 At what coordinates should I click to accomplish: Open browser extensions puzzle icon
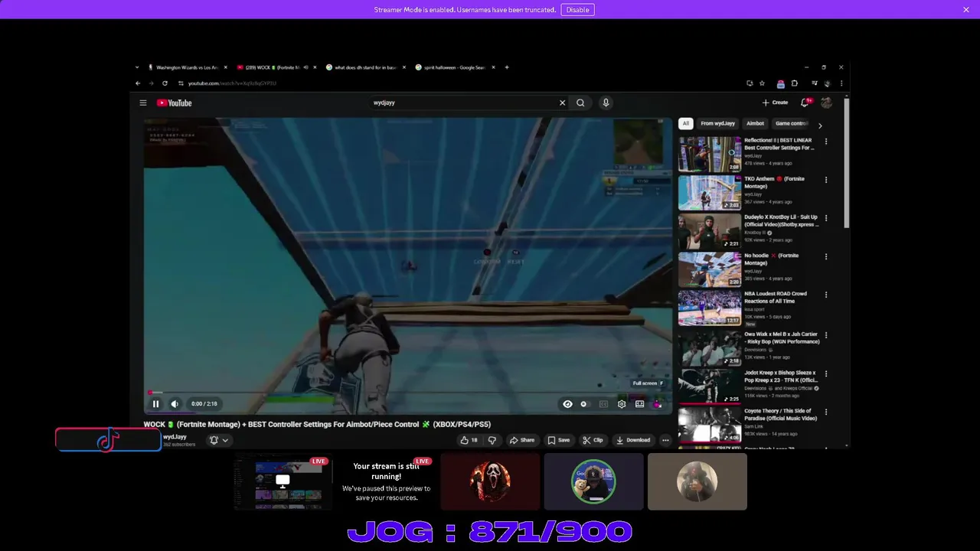point(795,83)
